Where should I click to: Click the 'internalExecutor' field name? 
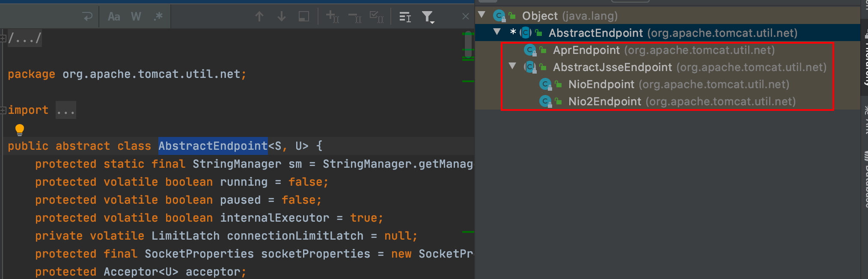275,218
